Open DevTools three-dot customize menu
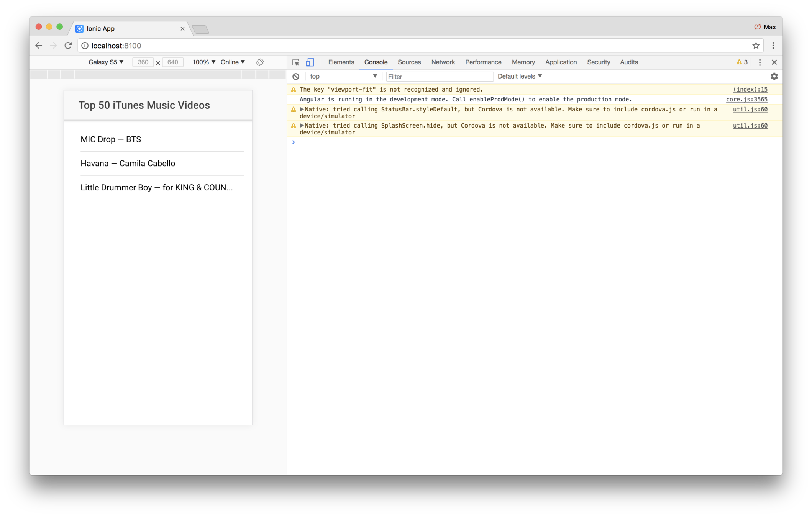The width and height of the screenshot is (812, 517). tap(760, 62)
